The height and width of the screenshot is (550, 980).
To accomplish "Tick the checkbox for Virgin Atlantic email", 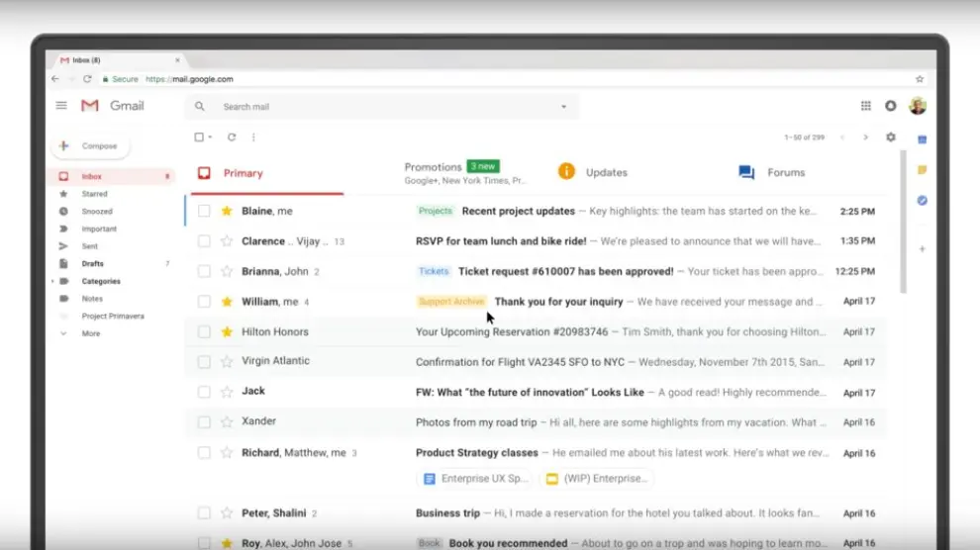I will pos(204,362).
